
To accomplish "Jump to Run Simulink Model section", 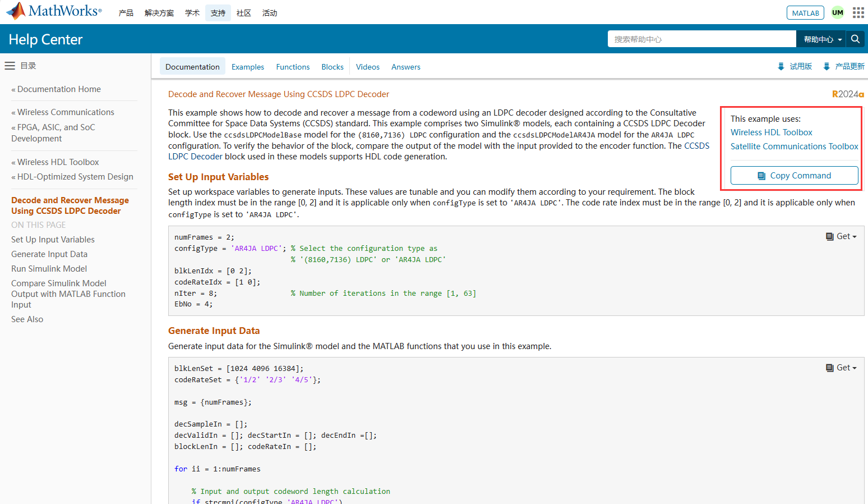I will (x=49, y=269).
